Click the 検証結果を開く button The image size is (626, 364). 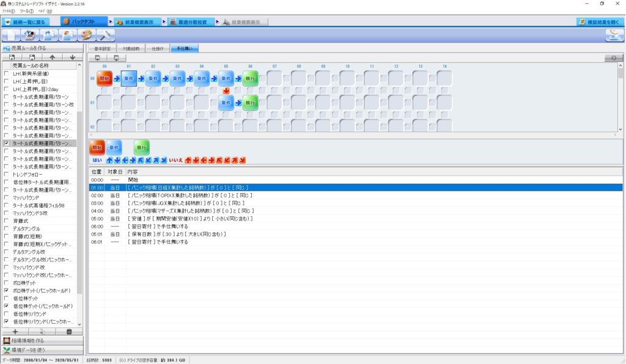tap(600, 22)
